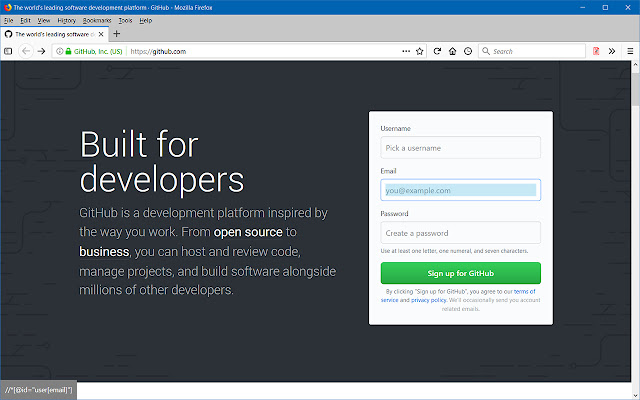Go to the Firefox home page
Screen dimensions: 640x400
click(453, 51)
